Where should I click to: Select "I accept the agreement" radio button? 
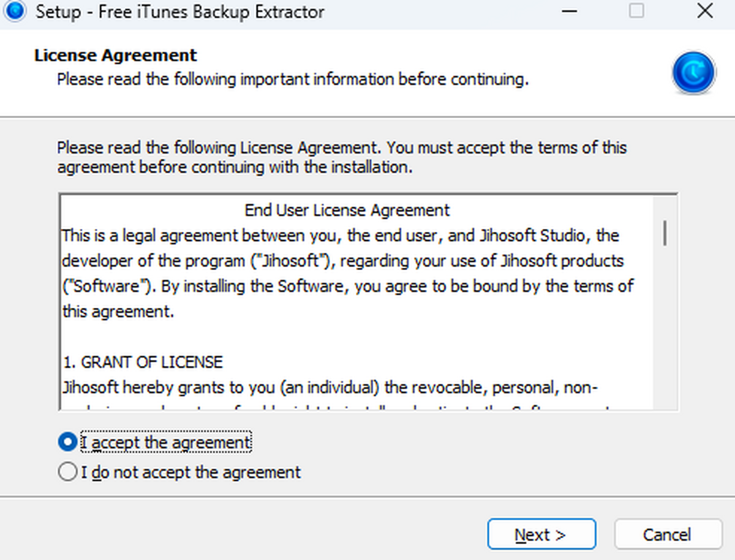pyautogui.click(x=67, y=442)
